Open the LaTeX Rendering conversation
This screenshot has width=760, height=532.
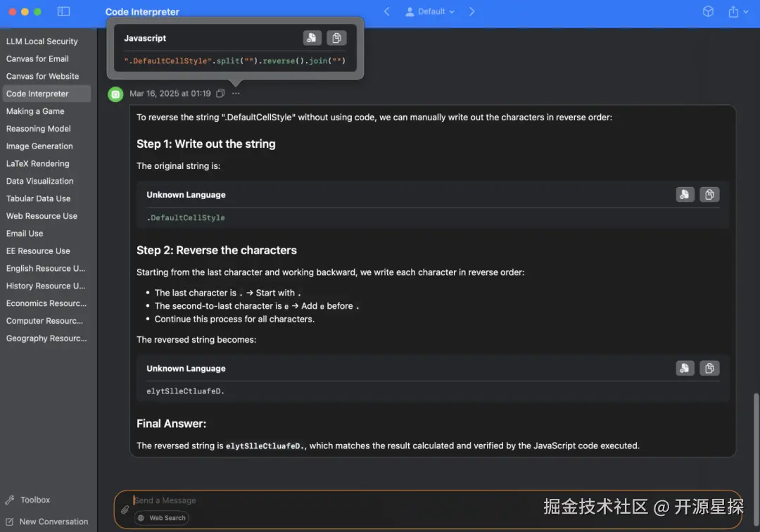pyautogui.click(x=46, y=163)
